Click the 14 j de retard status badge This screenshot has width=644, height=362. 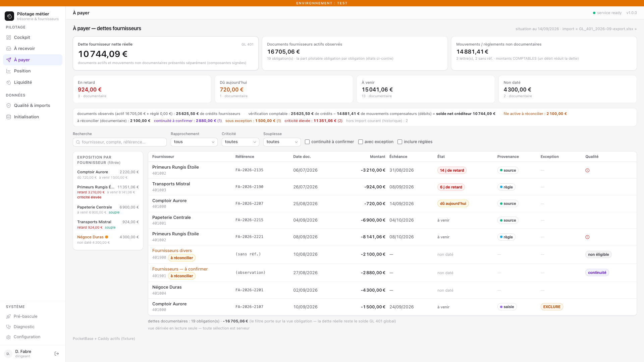point(452,171)
